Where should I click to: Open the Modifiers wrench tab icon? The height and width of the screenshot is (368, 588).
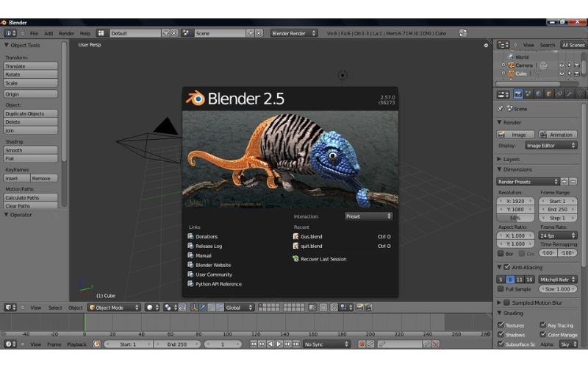pyautogui.click(x=569, y=94)
